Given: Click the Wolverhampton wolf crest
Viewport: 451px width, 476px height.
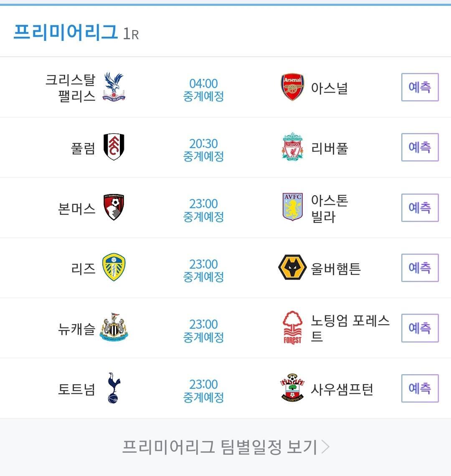Looking at the screenshot, I should tap(292, 267).
